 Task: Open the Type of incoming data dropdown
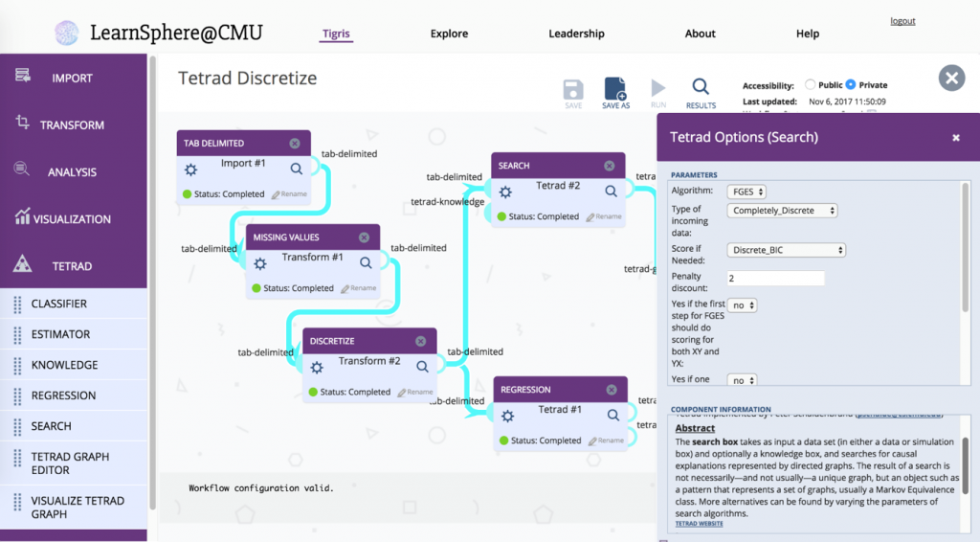coord(783,211)
